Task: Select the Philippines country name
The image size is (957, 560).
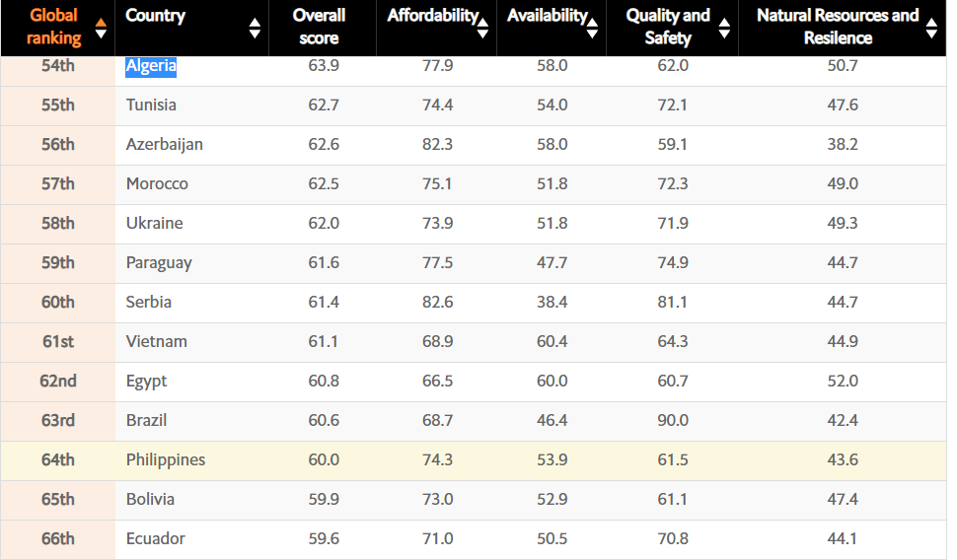Action: [166, 460]
